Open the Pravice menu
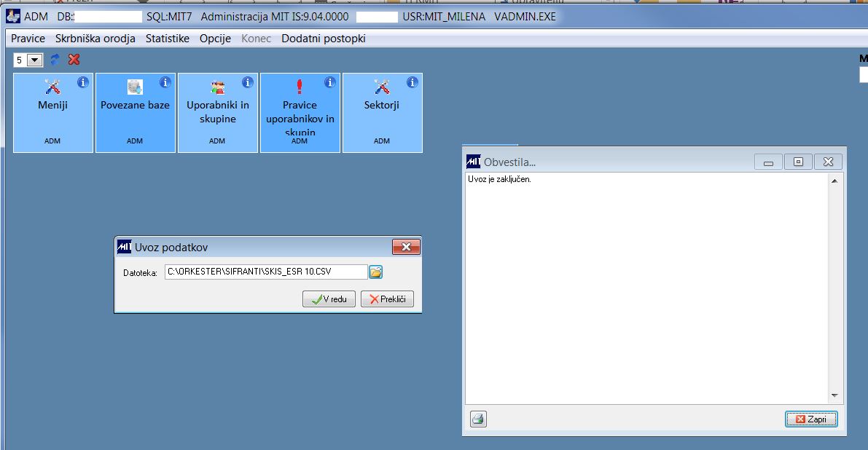 pyautogui.click(x=28, y=38)
